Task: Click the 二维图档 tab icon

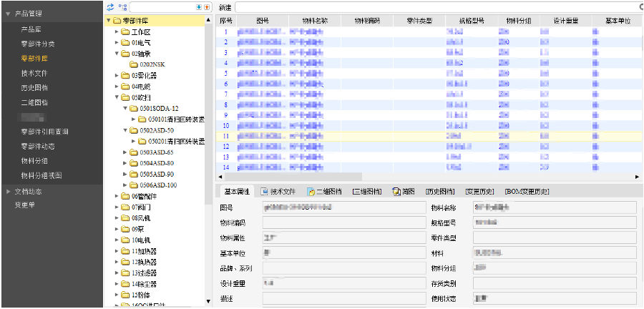Action: pos(311,192)
